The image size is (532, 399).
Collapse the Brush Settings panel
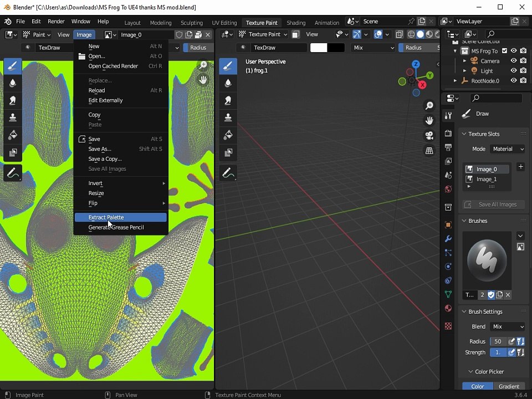click(x=464, y=311)
